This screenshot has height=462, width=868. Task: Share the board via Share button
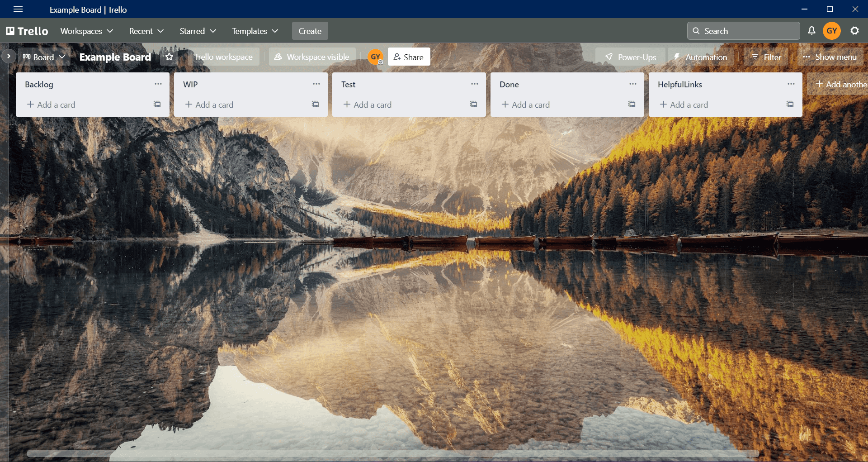point(409,57)
